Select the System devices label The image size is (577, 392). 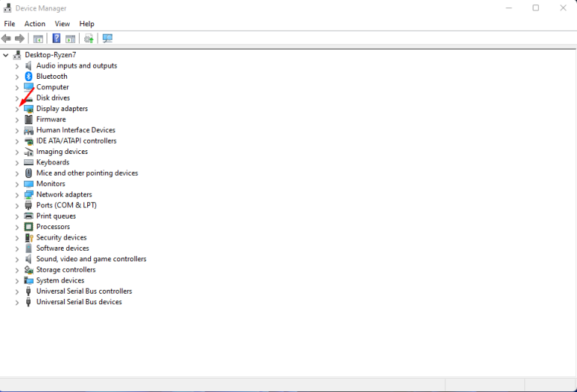point(60,281)
